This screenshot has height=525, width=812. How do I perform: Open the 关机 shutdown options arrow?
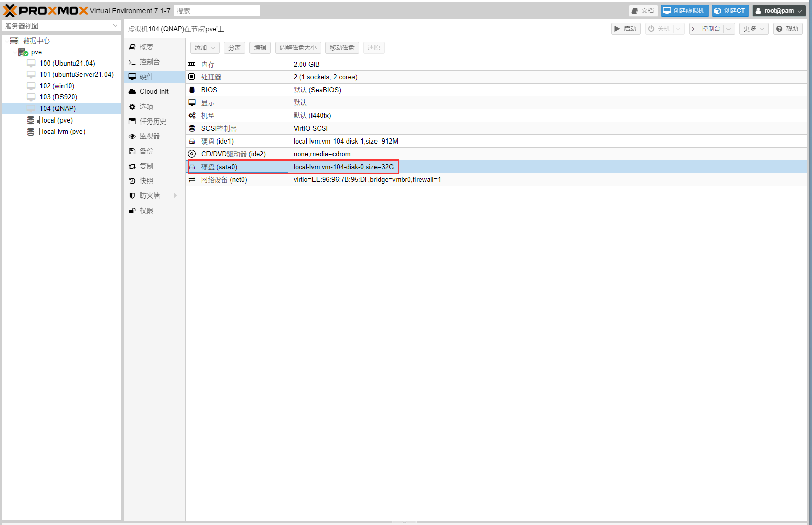pos(678,29)
